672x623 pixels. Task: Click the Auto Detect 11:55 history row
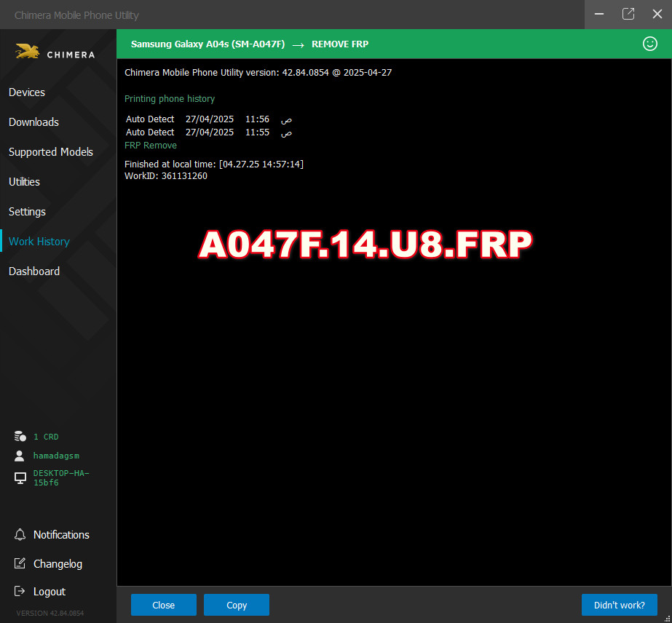pos(209,132)
